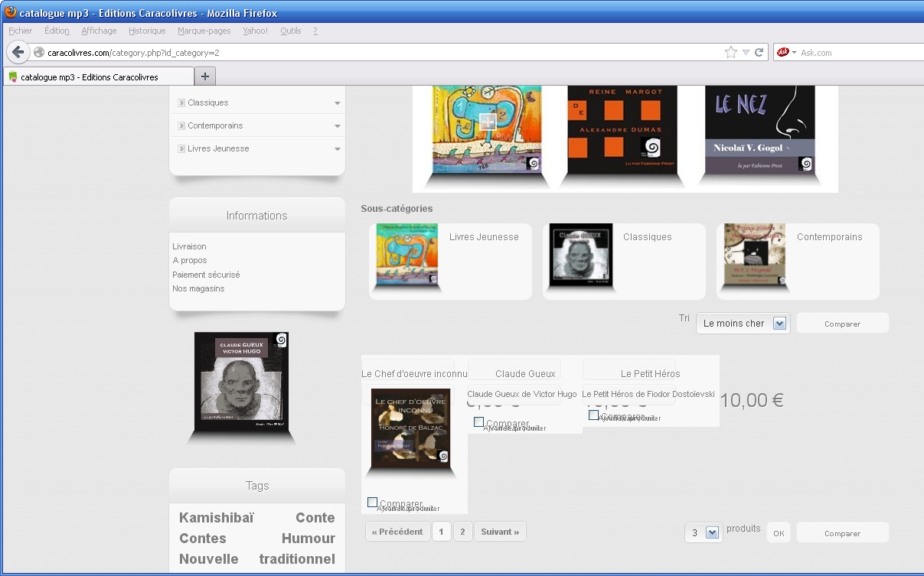The width and height of the screenshot is (924, 576).
Task: Click the Livraison information link
Action: 189,246
